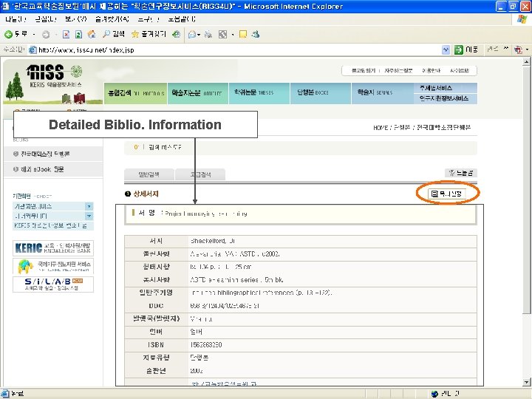
Task: Click the Print icon in toolbar
Action: point(208,34)
